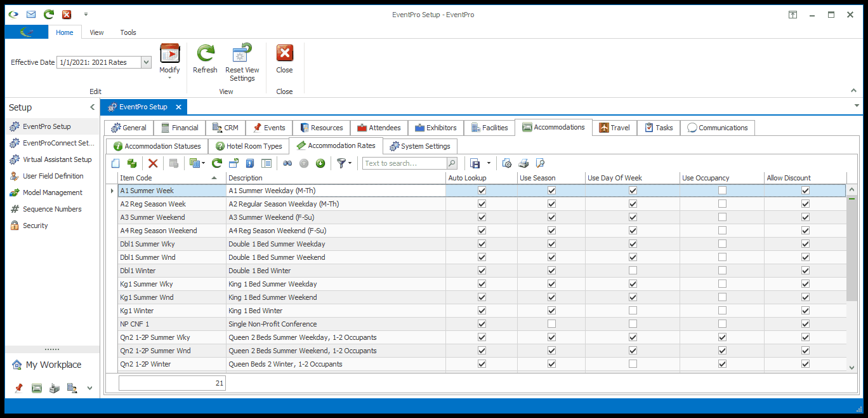Toggle Use Season for A4 Reg Season Weekend
The height and width of the screenshot is (418, 868).
click(551, 231)
